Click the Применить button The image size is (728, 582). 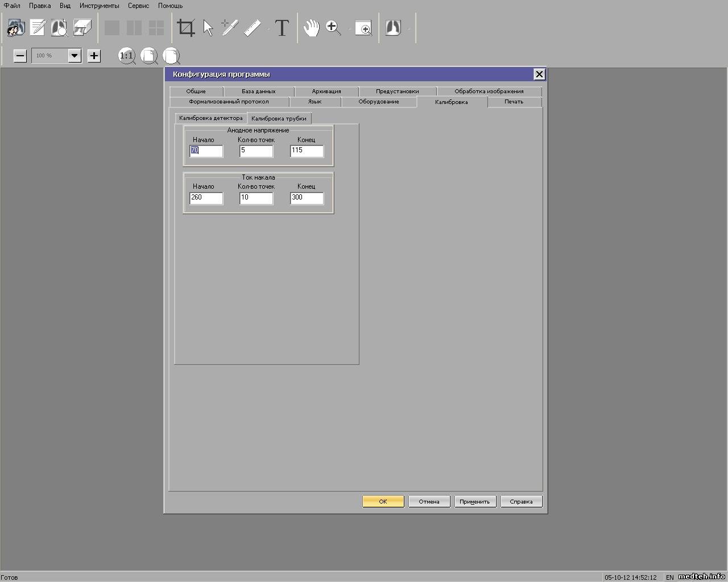pos(475,501)
